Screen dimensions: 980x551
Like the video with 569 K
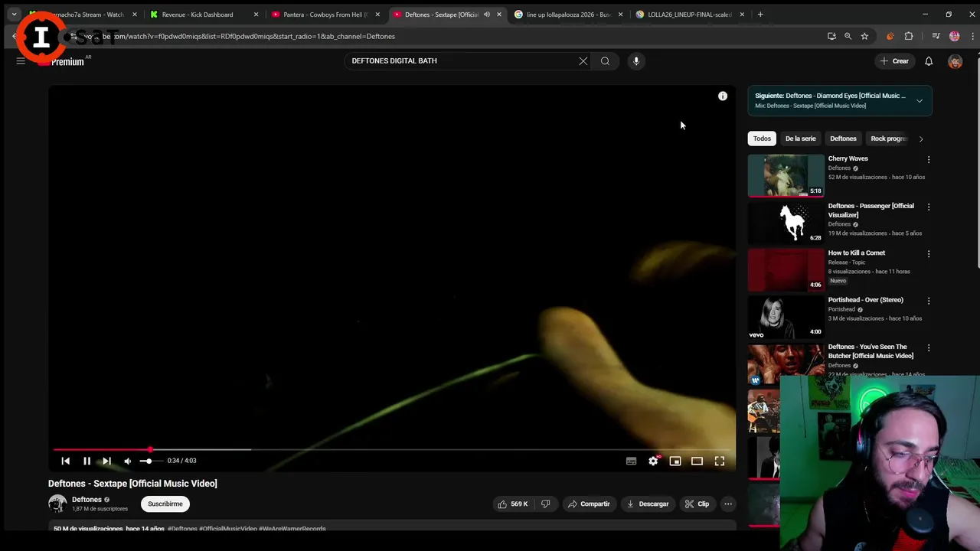pyautogui.click(x=513, y=504)
